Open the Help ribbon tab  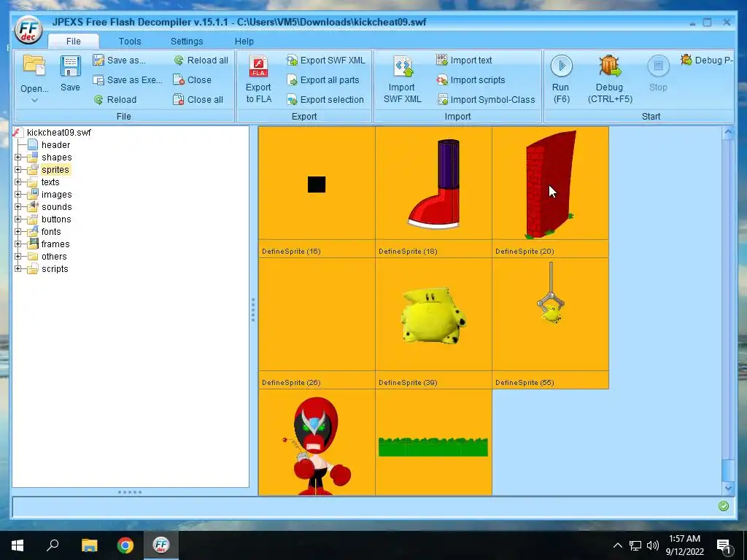[x=244, y=41]
